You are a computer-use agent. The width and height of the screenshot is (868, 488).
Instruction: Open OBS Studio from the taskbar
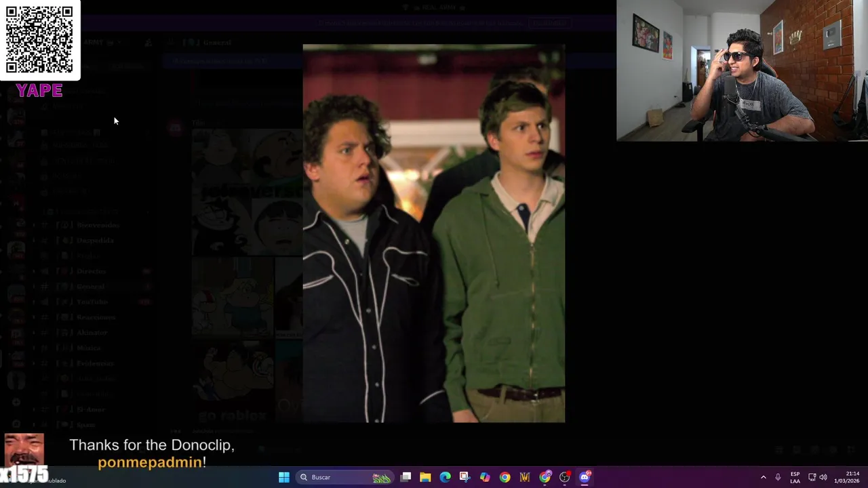coord(565,477)
